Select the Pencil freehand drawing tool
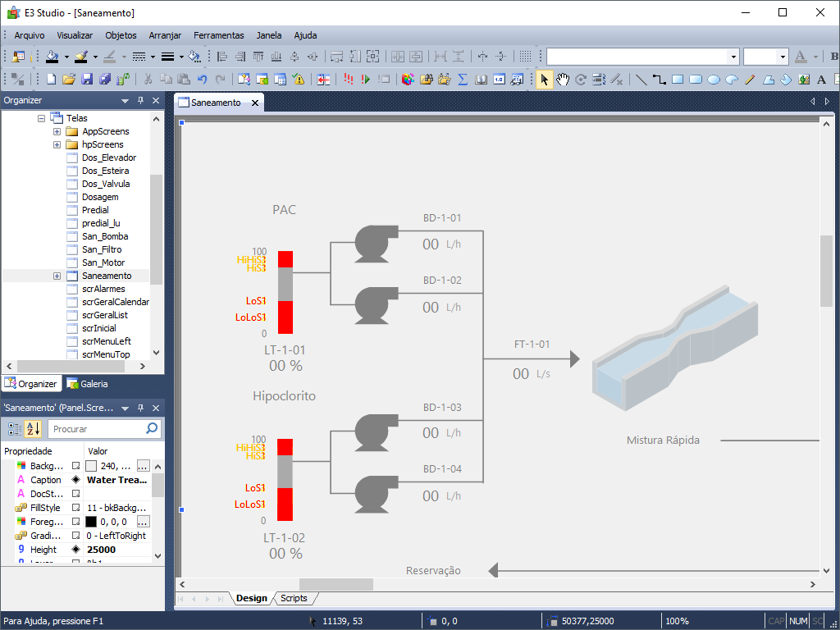This screenshot has height=630, width=840. click(749, 80)
